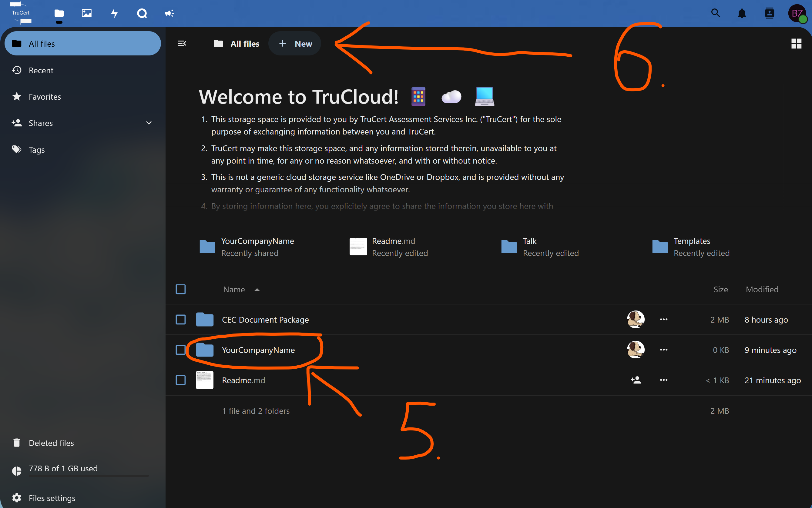Screen dimensions: 812x508
Task: Open YourCompanyName folder in file list
Action: click(258, 350)
